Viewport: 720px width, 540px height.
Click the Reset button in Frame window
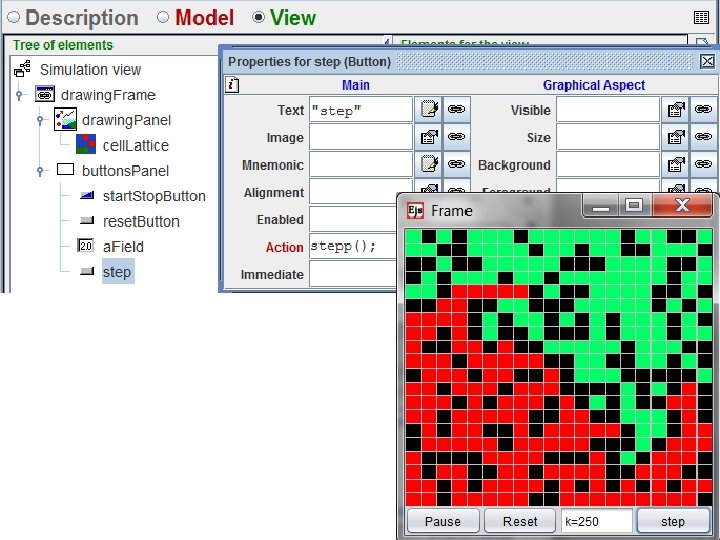(520, 521)
